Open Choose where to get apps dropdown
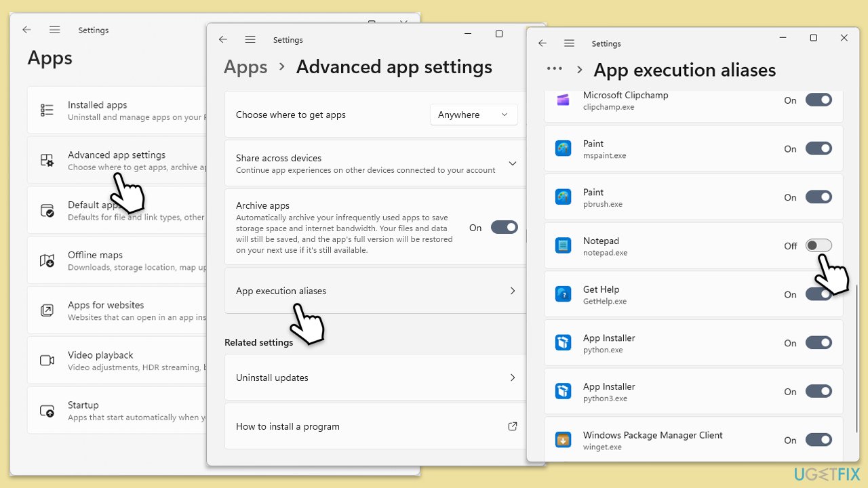The height and width of the screenshot is (488, 868). [x=473, y=115]
